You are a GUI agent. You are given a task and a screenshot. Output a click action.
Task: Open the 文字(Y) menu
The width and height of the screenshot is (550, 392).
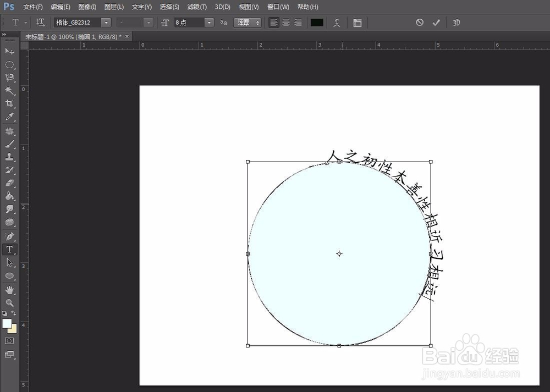[142, 7]
